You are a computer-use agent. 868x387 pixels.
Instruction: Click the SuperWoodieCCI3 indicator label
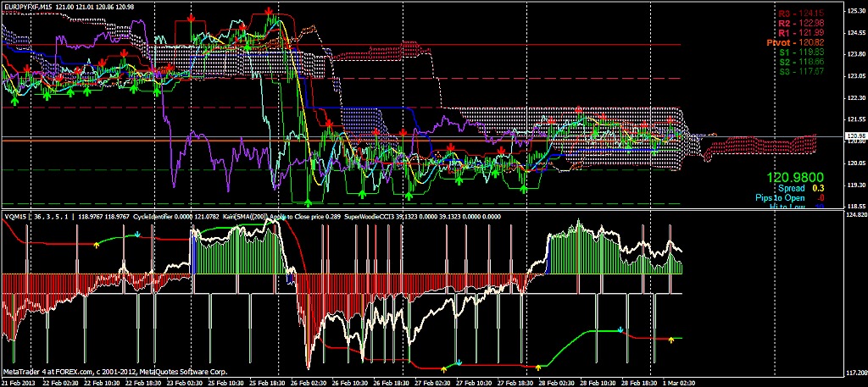pyautogui.click(x=368, y=218)
